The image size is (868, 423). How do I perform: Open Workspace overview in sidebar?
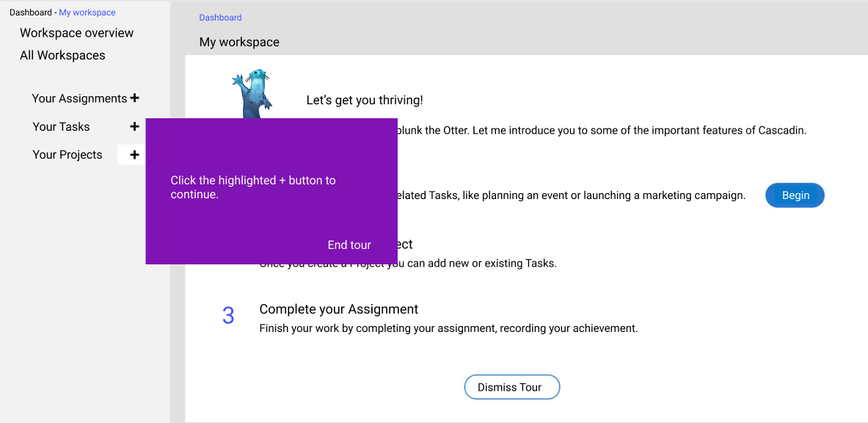[x=76, y=33]
